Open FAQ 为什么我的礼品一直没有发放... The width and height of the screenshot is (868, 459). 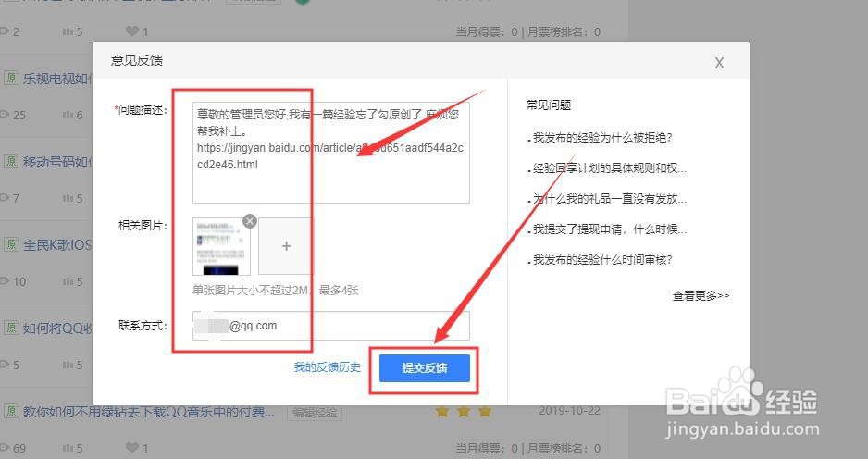pos(610,199)
